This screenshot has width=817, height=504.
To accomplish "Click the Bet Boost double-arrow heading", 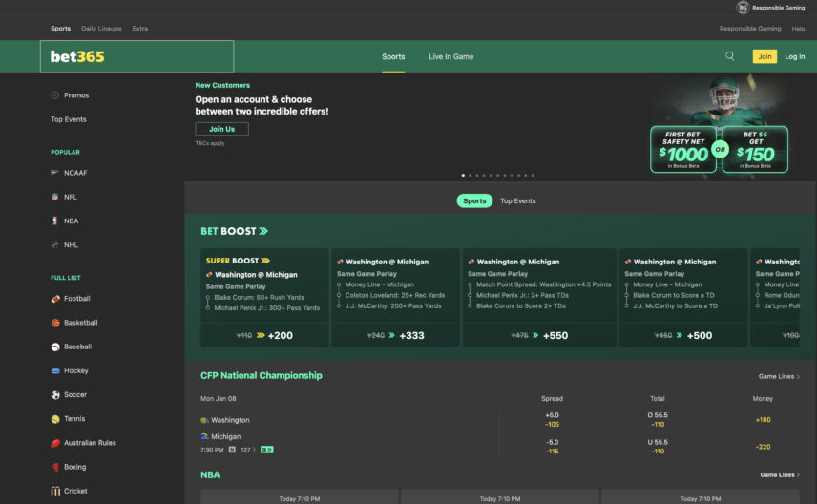I will pyautogui.click(x=235, y=231).
